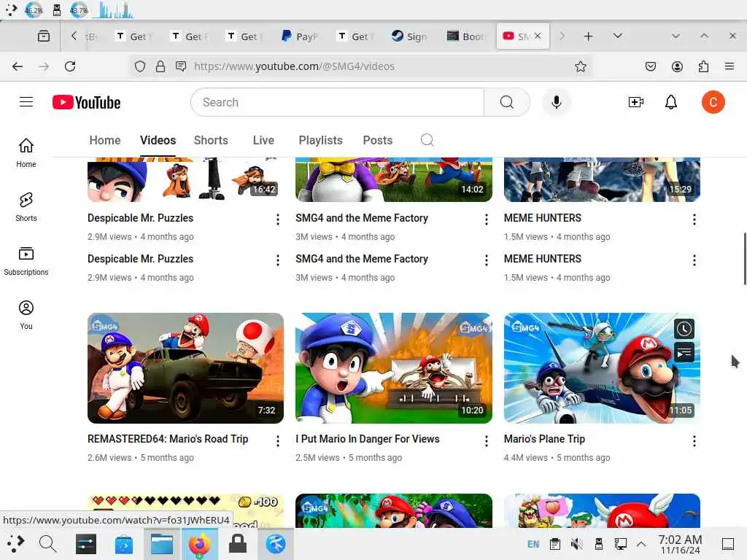Open options for first MEME HUNTERS entry
Viewport: 747px width, 560px height.
coord(694,219)
